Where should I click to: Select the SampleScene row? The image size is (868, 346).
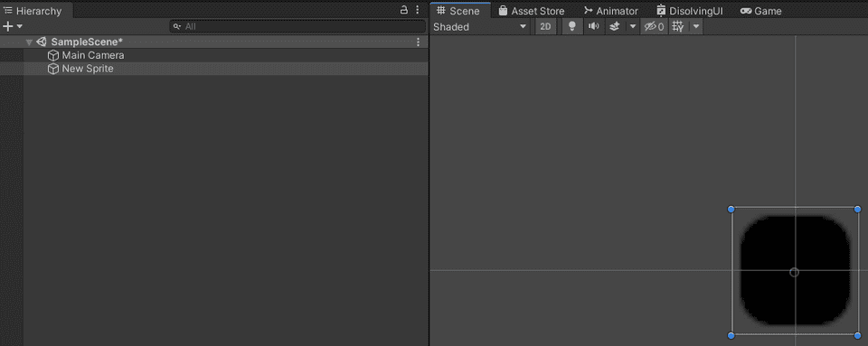coord(214,42)
